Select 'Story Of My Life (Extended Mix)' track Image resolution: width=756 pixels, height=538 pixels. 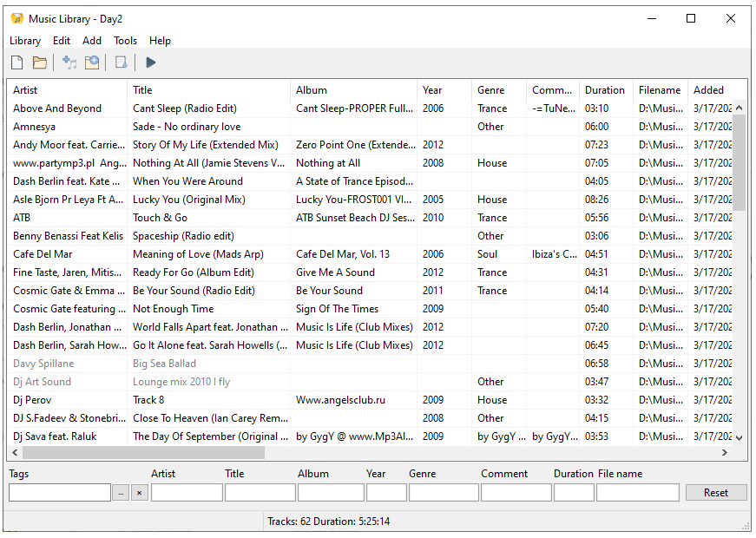[x=206, y=145]
